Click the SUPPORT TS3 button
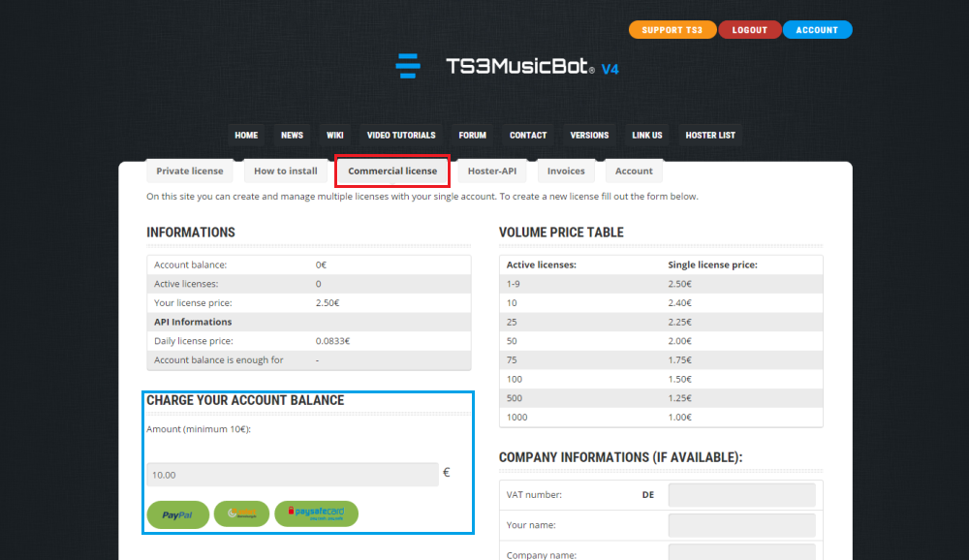 point(672,30)
